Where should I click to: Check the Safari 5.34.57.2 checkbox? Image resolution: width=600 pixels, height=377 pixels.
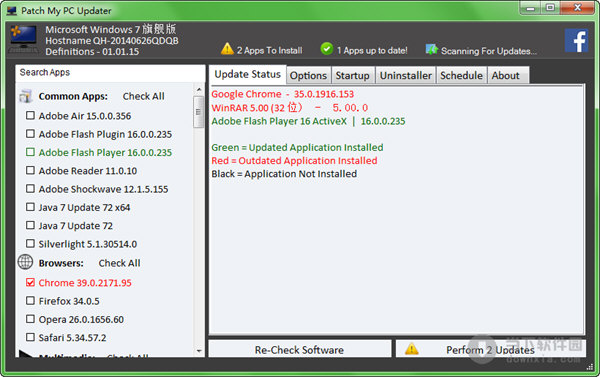coord(30,337)
